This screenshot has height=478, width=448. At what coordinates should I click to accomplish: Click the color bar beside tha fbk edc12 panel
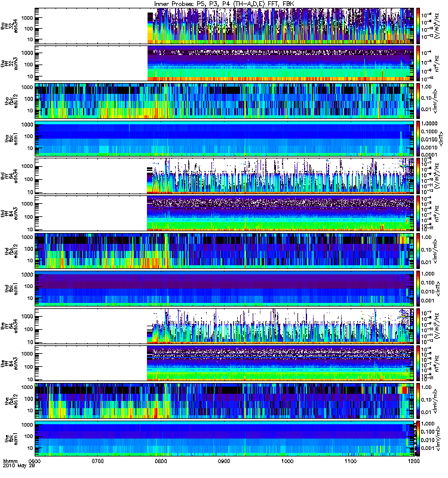[x=418, y=101]
